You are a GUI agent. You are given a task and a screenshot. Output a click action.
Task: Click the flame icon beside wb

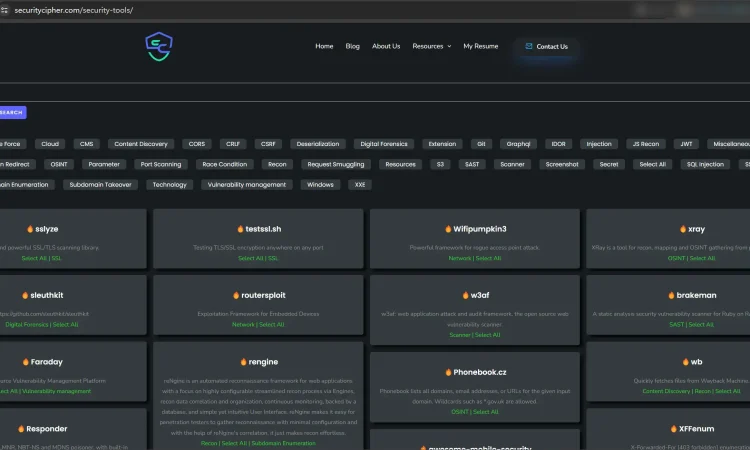pos(685,362)
